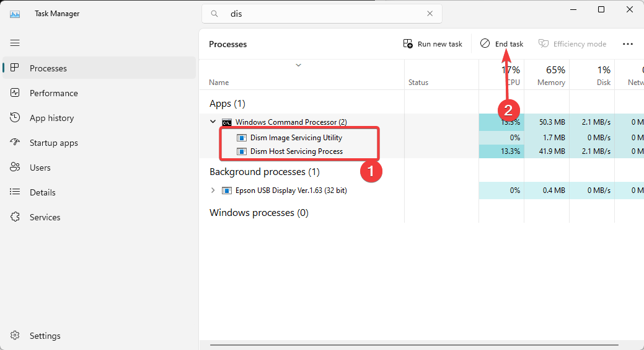Open the Services page
Image resolution: width=644 pixels, height=350 pixels.
coord(99,217)
